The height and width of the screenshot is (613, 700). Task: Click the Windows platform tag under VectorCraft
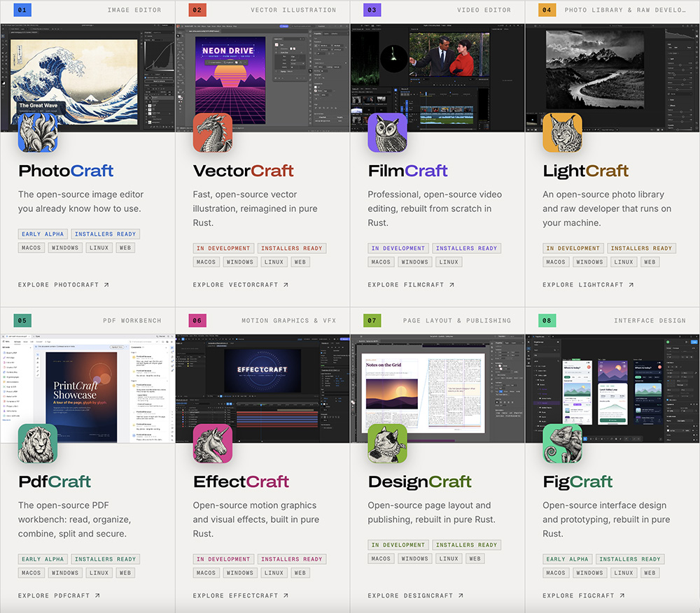click(x=239, y=262)
